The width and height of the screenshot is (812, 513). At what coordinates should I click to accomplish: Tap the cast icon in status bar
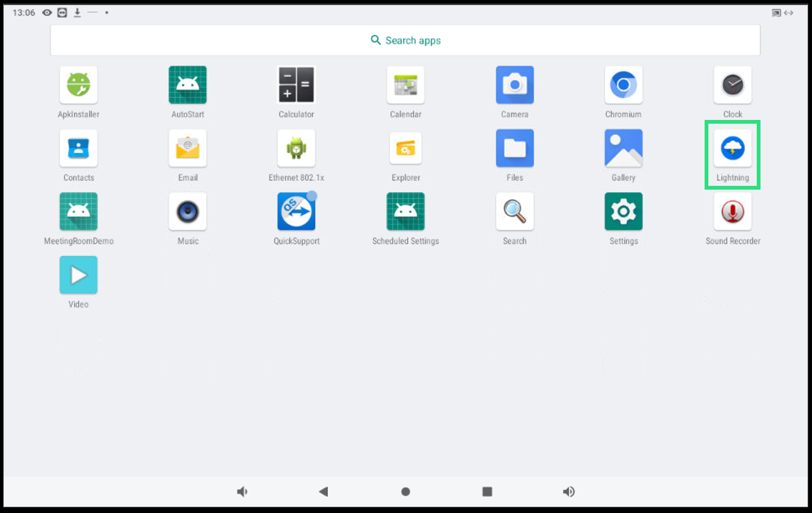777,13
